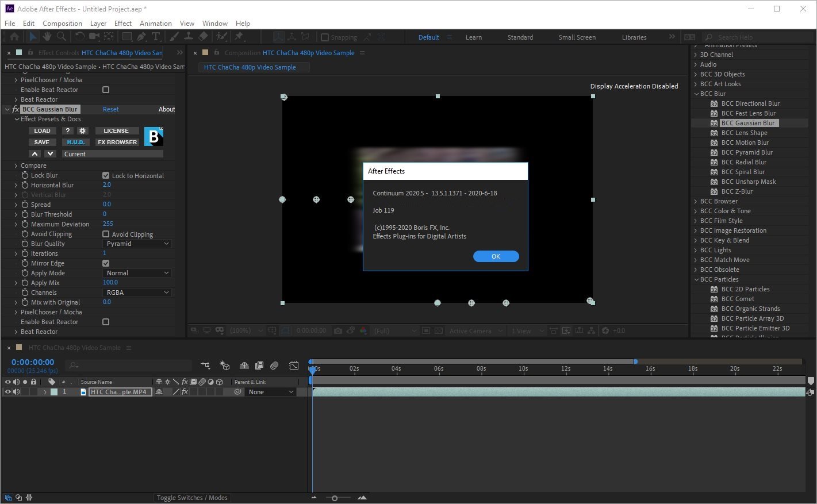Click the Horizontal Blur stopwatch icon
This screenshot has height=504, width=817.
(x=25, y=185)
